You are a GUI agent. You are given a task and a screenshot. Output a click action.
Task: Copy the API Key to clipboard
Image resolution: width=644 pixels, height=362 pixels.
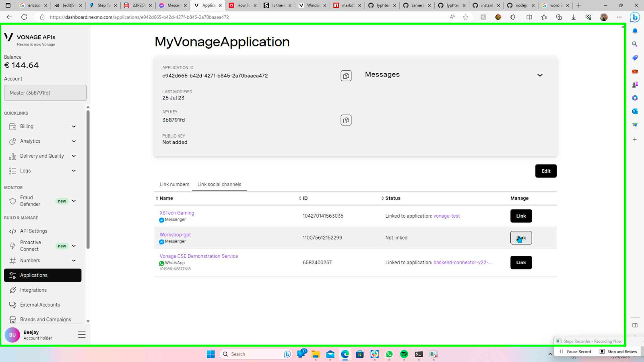click(x=346, y=120)
